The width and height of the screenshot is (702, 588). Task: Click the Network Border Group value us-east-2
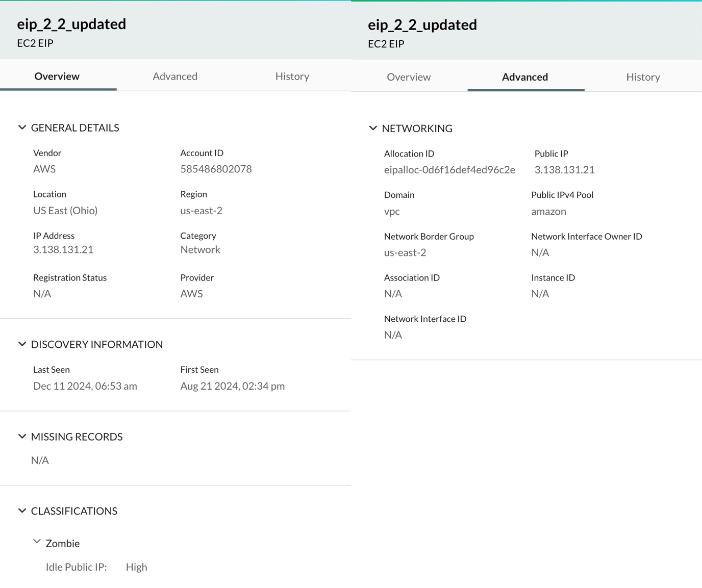pyautogui.click(x=405, y=252)
